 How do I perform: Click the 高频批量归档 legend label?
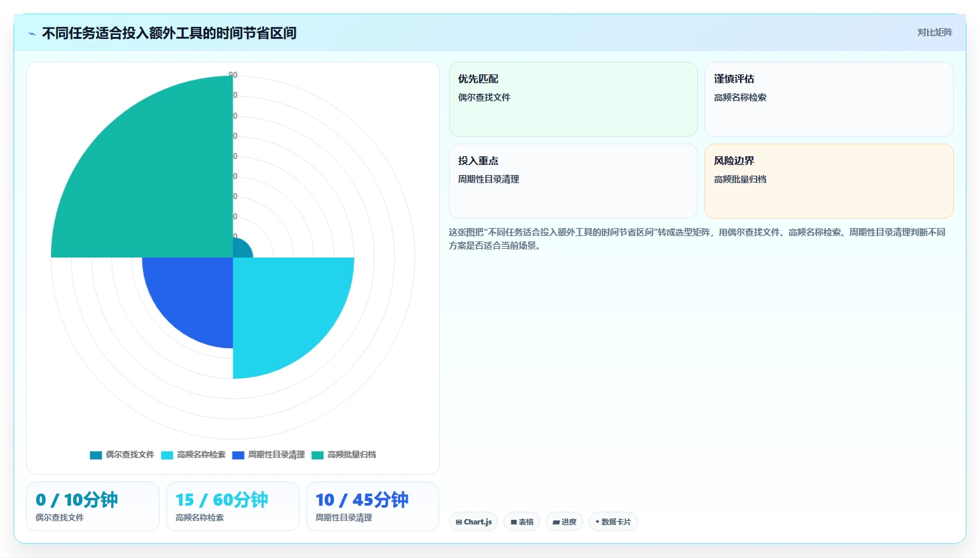click(352, 455)
